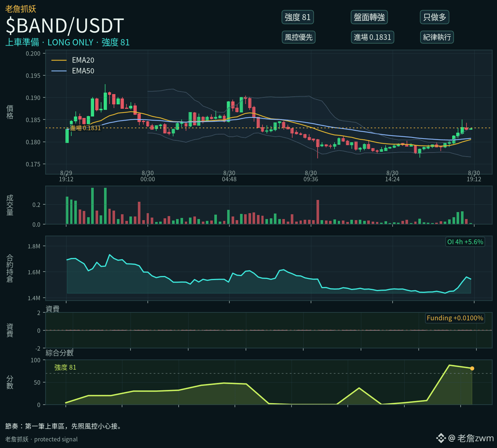Click the orange EMA20 legend line swatch
497x448 pixels.
(x=59, y=60)
